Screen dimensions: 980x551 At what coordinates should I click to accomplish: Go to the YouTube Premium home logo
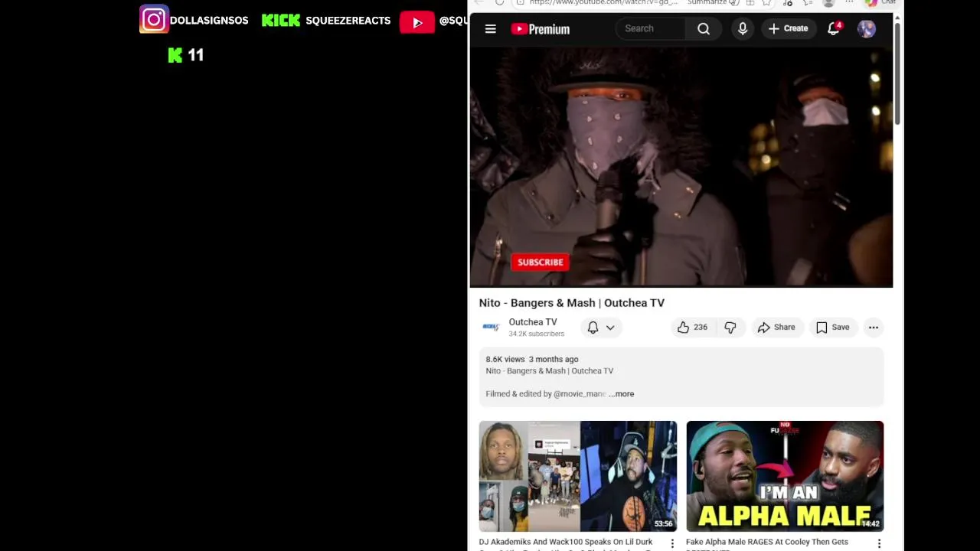[x=541, y=29]
